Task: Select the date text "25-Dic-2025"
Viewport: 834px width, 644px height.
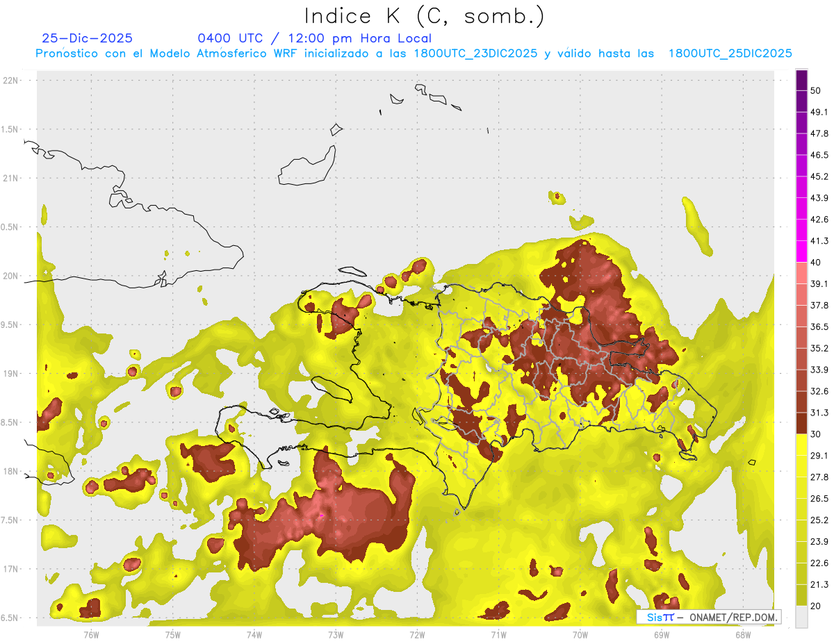Action: (87, 38)
